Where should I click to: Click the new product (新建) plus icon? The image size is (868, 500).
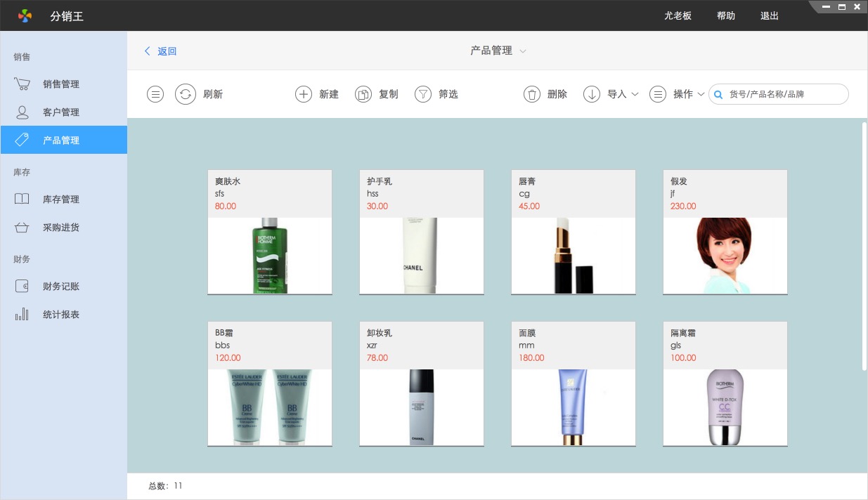(303, 94)
